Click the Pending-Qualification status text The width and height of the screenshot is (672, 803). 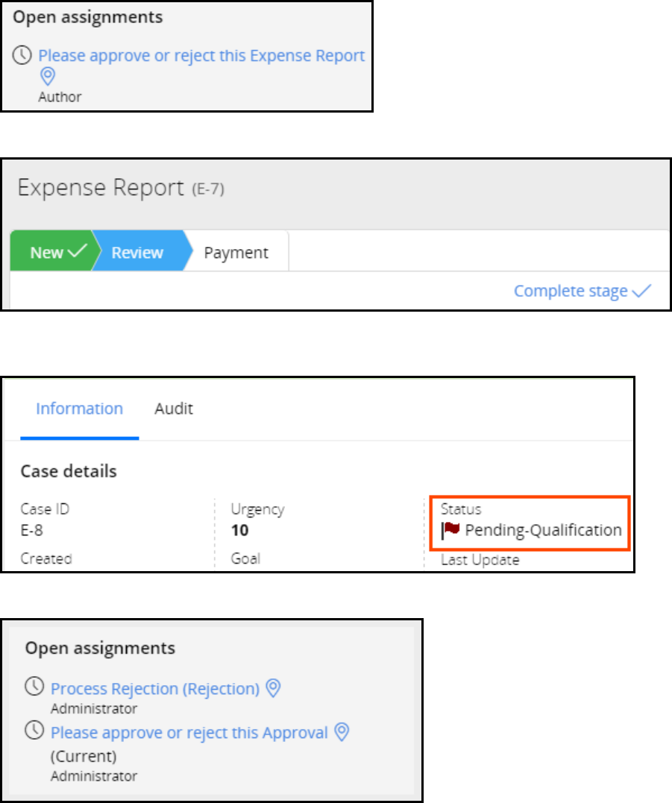point(543,530)
